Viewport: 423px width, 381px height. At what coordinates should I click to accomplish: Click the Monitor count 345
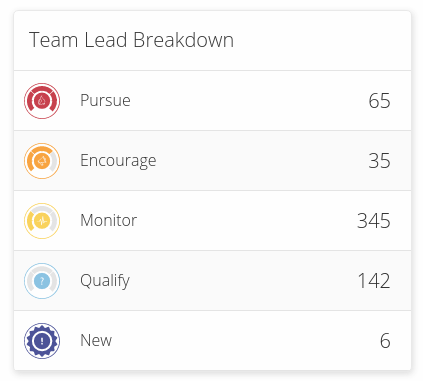374,221
